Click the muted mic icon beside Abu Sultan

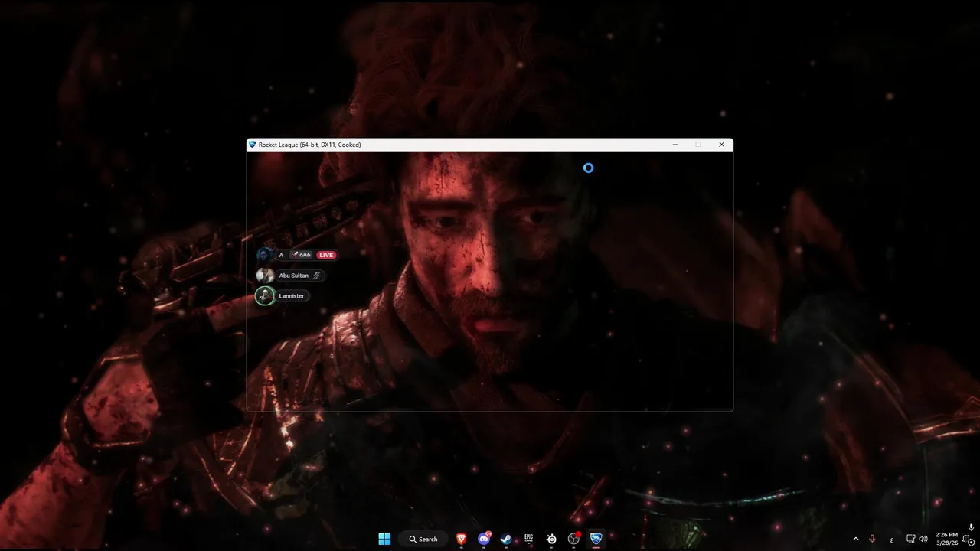coord(316,275)
